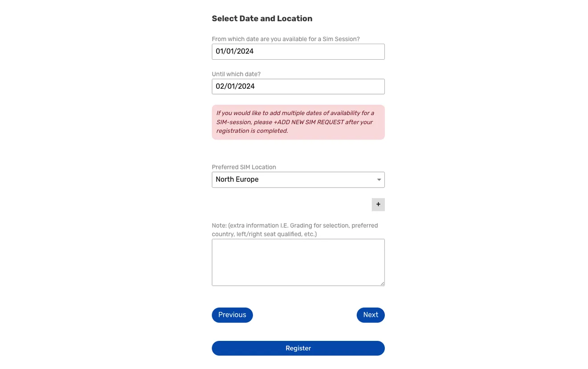The width and height of the screenshot is (588, 369).
Task: Open the Preferred SIM Location combo box
Action: click(298, 180)
